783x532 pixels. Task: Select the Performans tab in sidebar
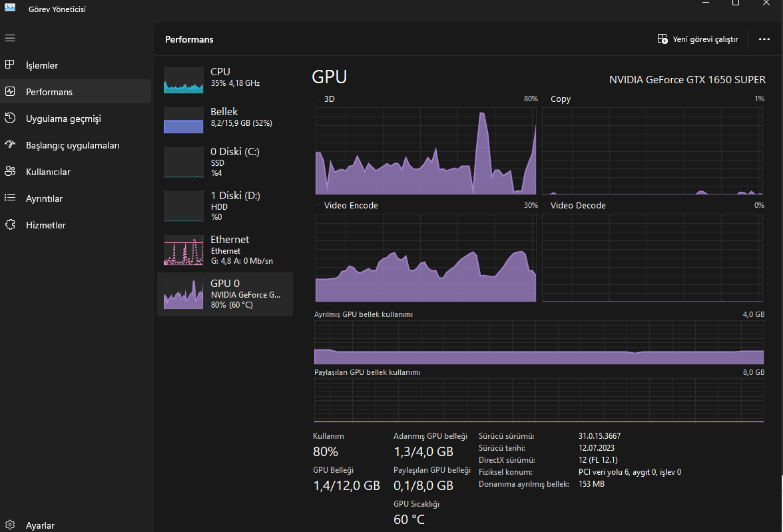click(75, 91)
